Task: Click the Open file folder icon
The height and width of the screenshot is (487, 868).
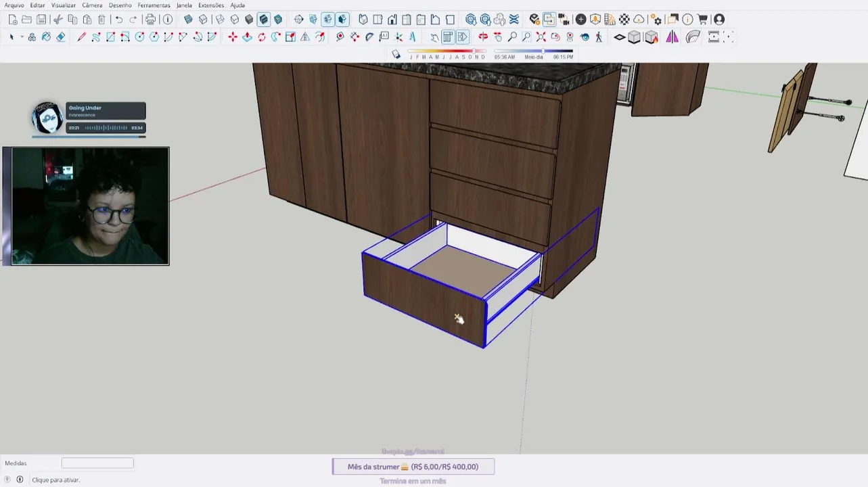Action: click(x=26, y=20)
